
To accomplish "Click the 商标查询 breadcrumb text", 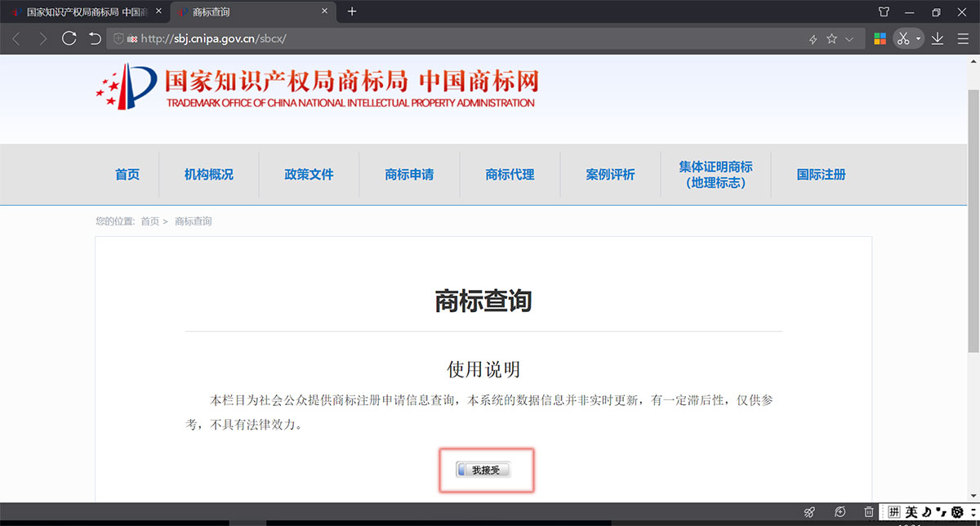I will 194,221.
